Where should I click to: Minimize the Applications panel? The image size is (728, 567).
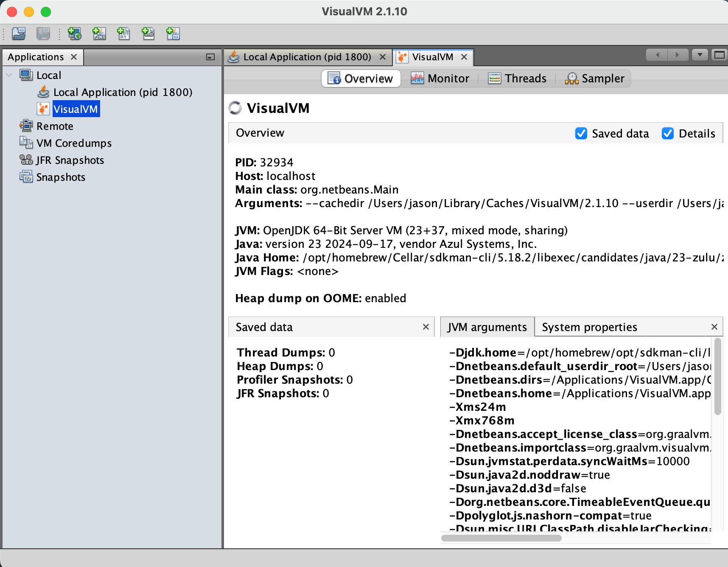210,57
